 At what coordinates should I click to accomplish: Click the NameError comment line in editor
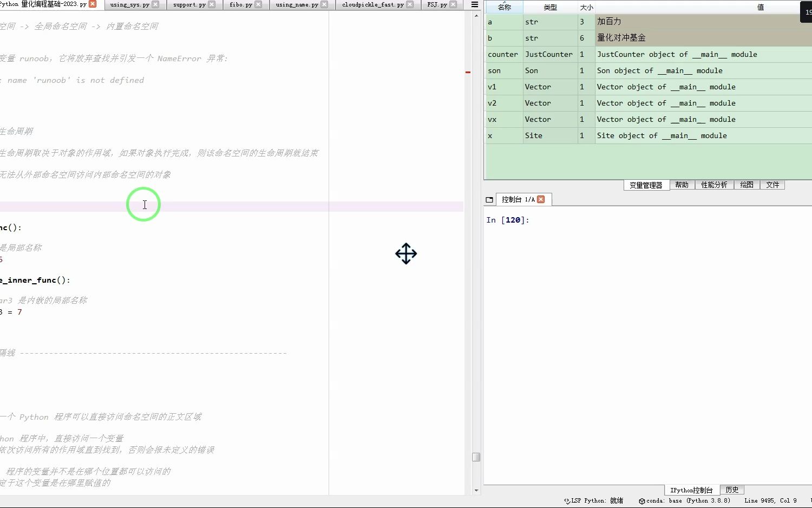[114, 58]
